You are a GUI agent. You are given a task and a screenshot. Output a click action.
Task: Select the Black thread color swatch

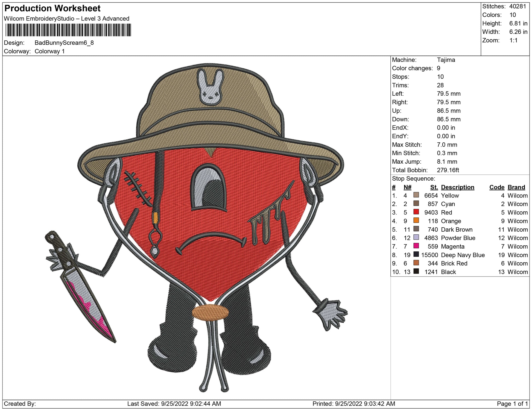[x=416, y=271]
